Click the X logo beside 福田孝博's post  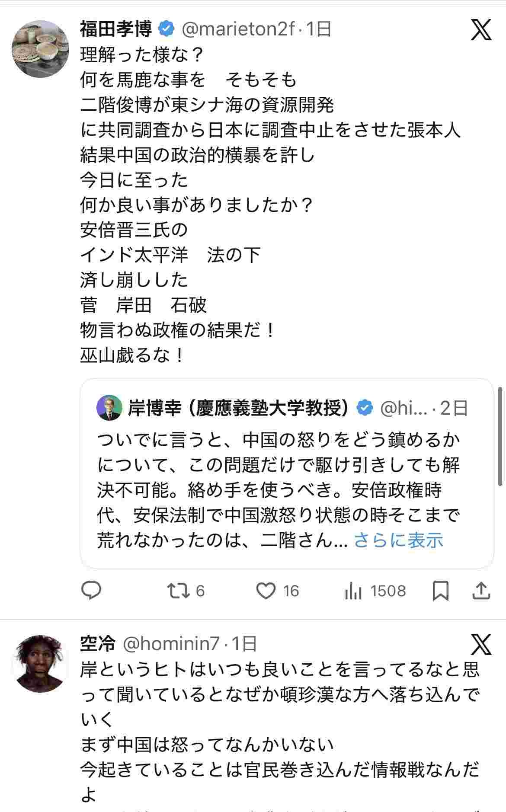481,30
